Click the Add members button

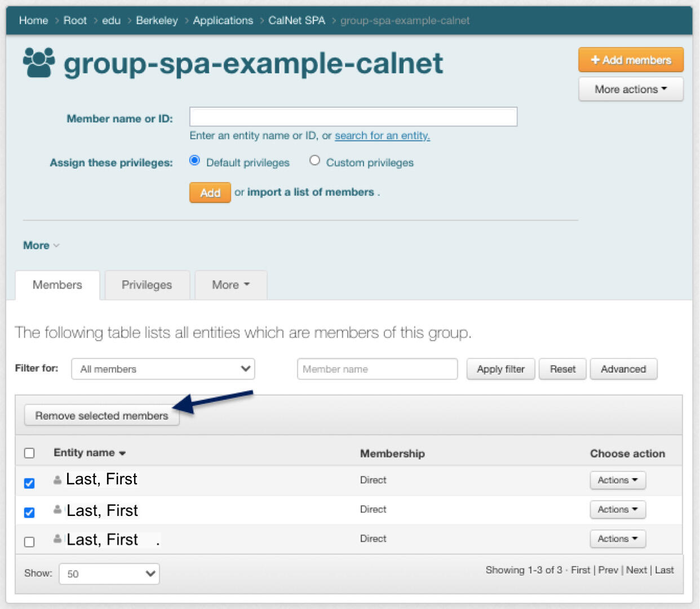pos(630,59)
